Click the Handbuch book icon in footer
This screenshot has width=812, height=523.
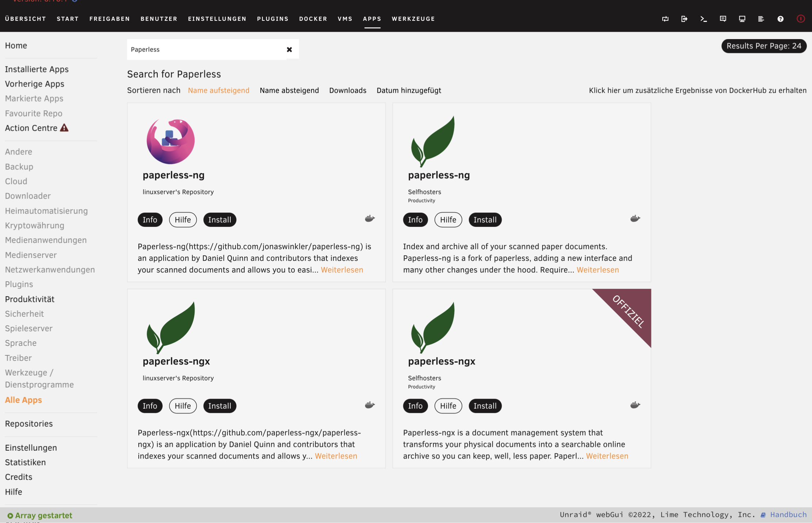coord(763,515)
